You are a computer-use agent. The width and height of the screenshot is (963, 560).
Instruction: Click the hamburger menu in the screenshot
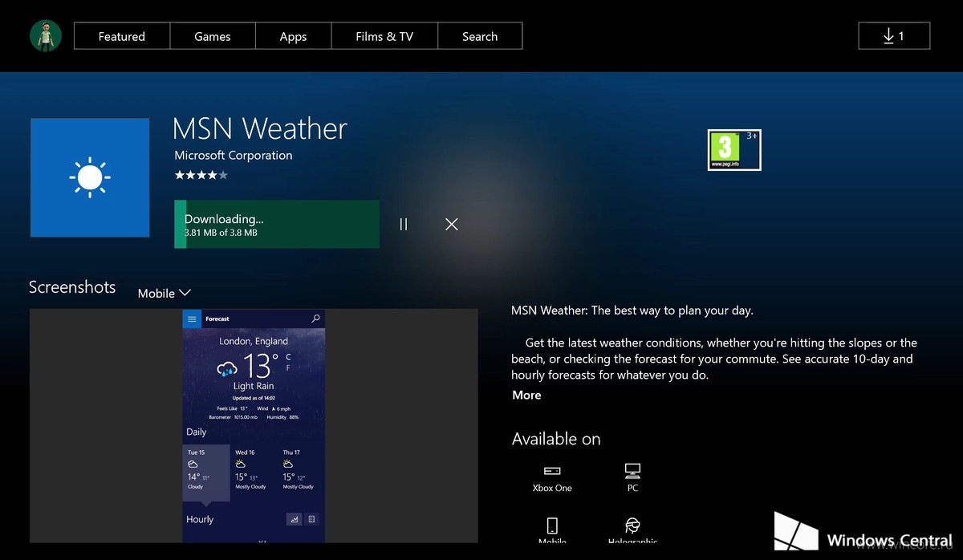coord(191,319)
